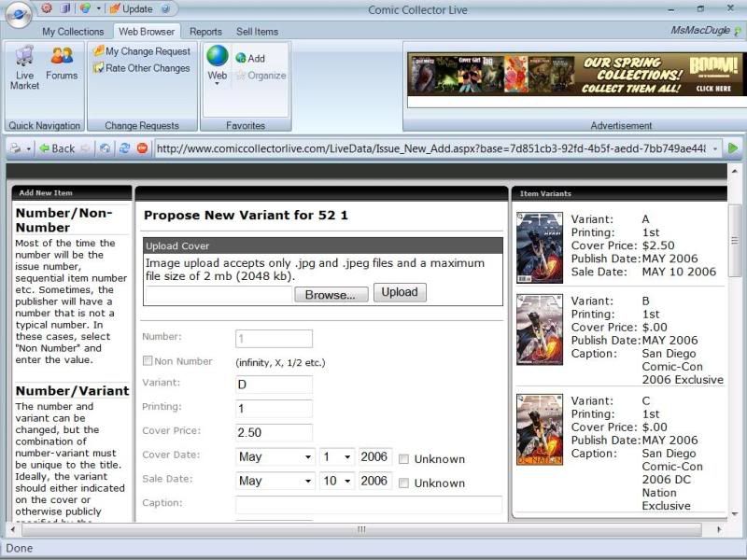Click Variant A cover thumbnail
This screenshot has width=747, height=560.
coord(540,247)
